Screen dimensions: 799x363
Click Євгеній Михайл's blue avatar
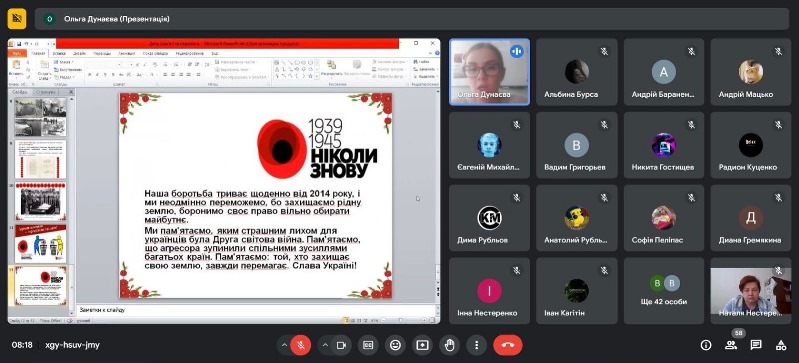point(489,145)
